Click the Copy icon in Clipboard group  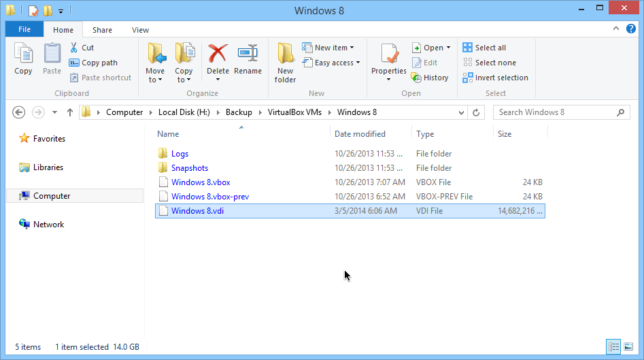tap(23, 54)
